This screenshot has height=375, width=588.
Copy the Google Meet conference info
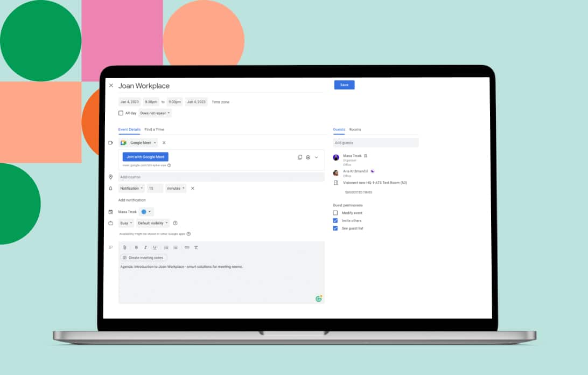click(x=300, y=157)
